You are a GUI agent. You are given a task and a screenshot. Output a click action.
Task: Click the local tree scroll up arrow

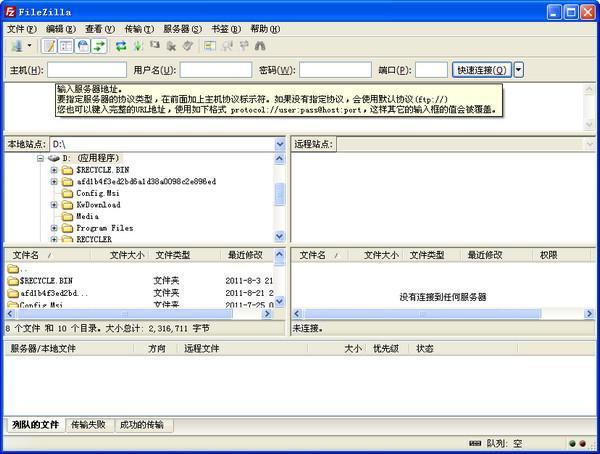(280, 158)
